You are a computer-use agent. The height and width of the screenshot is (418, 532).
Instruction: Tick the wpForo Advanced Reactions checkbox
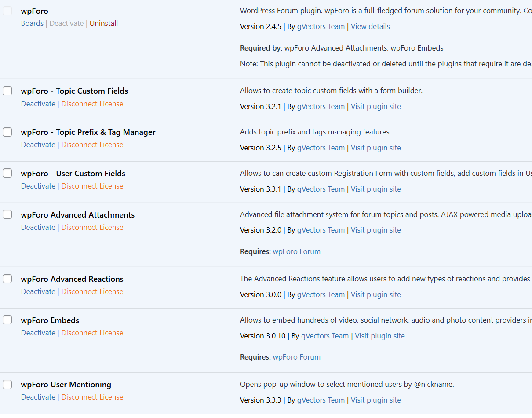coord(7,279)
